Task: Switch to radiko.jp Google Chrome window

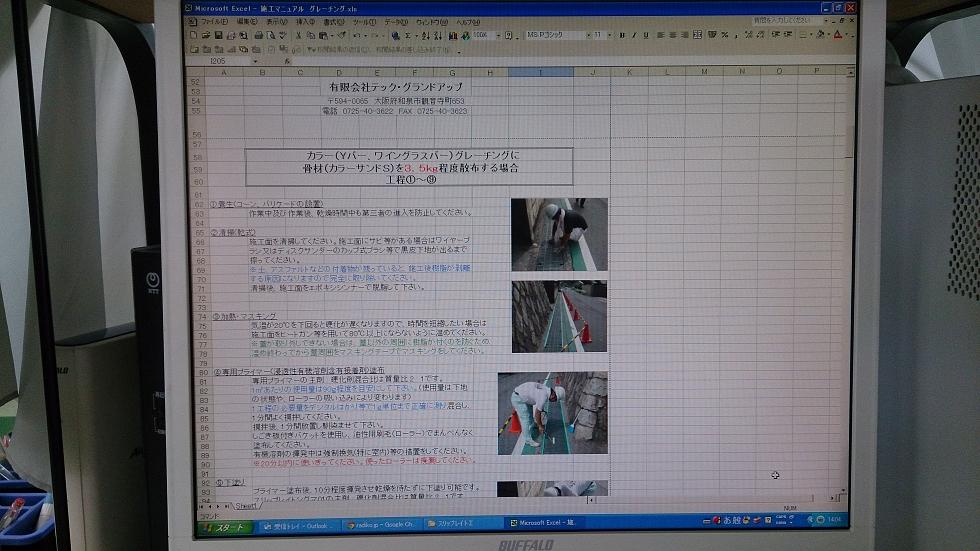Action: point(380,525)
